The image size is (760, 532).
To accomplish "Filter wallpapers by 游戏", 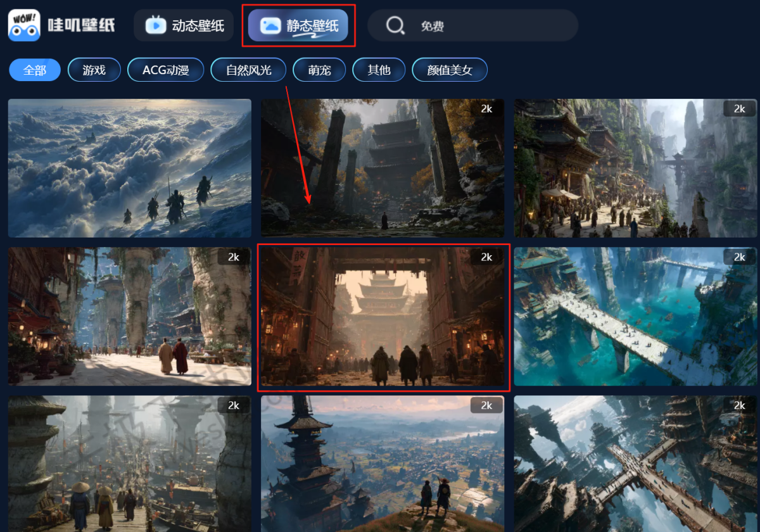I will (x=94, y=70).
